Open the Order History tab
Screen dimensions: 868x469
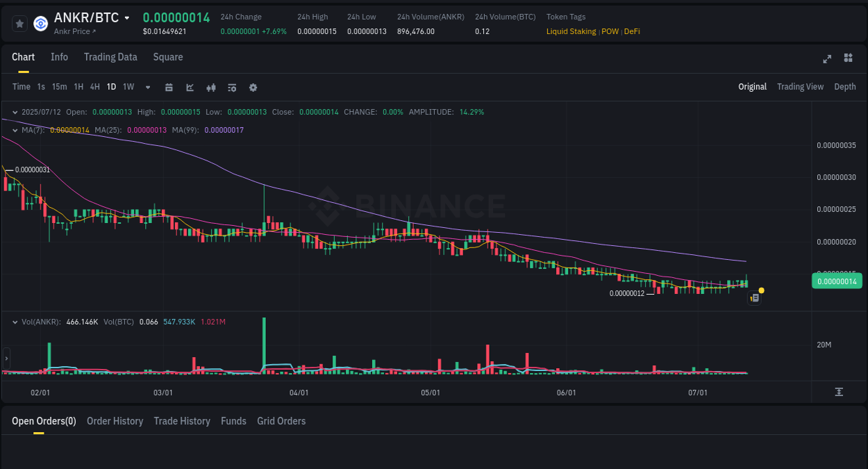coord(115,421)
